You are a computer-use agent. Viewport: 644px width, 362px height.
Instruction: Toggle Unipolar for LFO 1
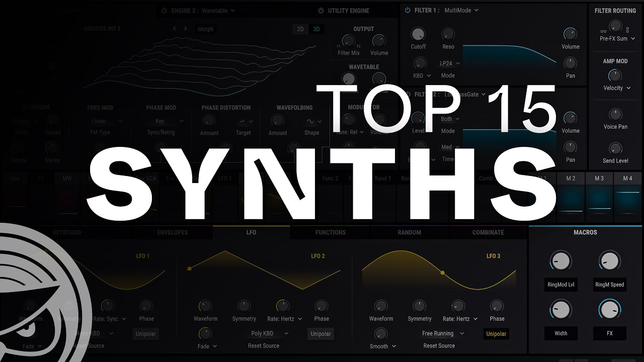146,334
